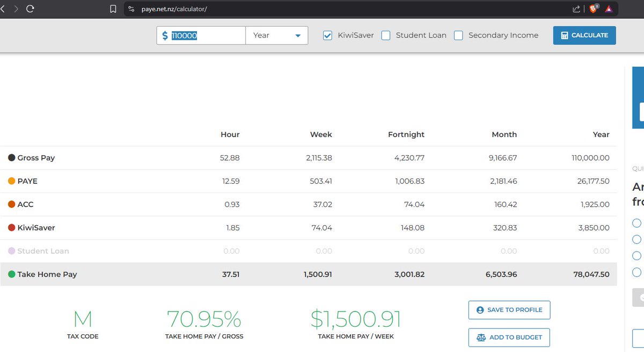The height and width of the screenshot is (352, 644).
Task: Click the browser forward arrow
Action: [x=16, y=9]
